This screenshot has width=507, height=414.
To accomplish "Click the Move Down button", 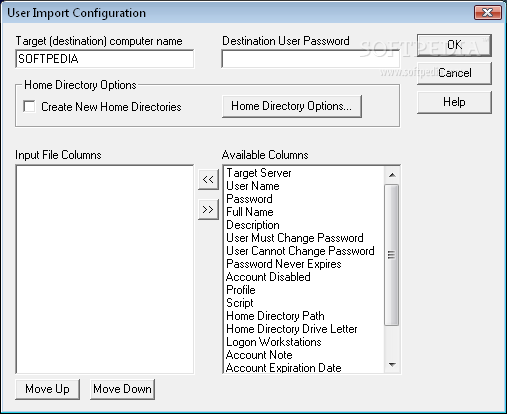I will (122, 389).
